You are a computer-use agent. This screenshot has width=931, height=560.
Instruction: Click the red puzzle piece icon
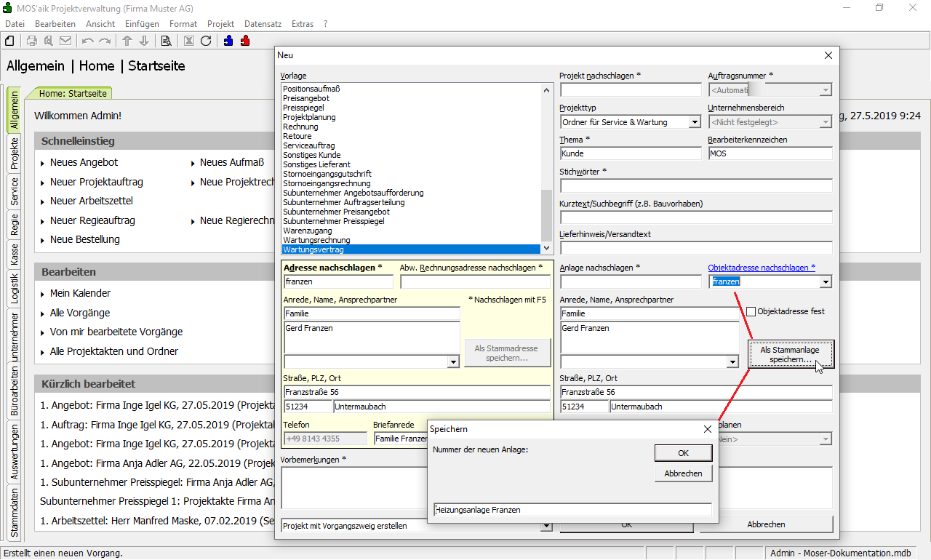point(245,41)
